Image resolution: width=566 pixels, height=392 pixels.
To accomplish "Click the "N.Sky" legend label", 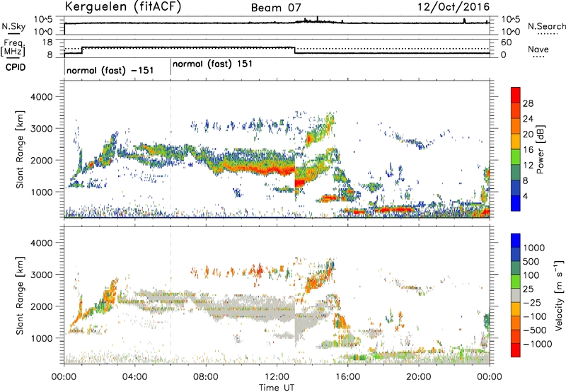I will tap(13, 26).
